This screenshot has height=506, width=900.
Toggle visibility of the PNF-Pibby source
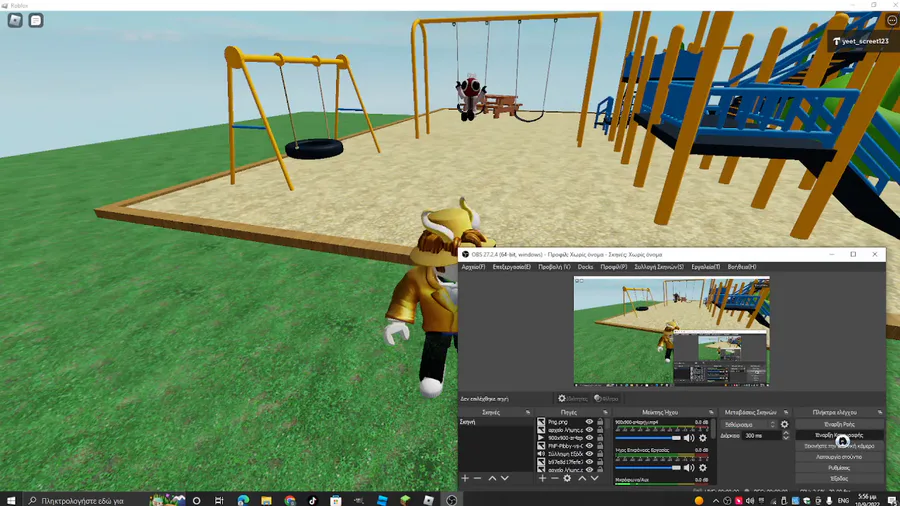[x=589, y=446]
